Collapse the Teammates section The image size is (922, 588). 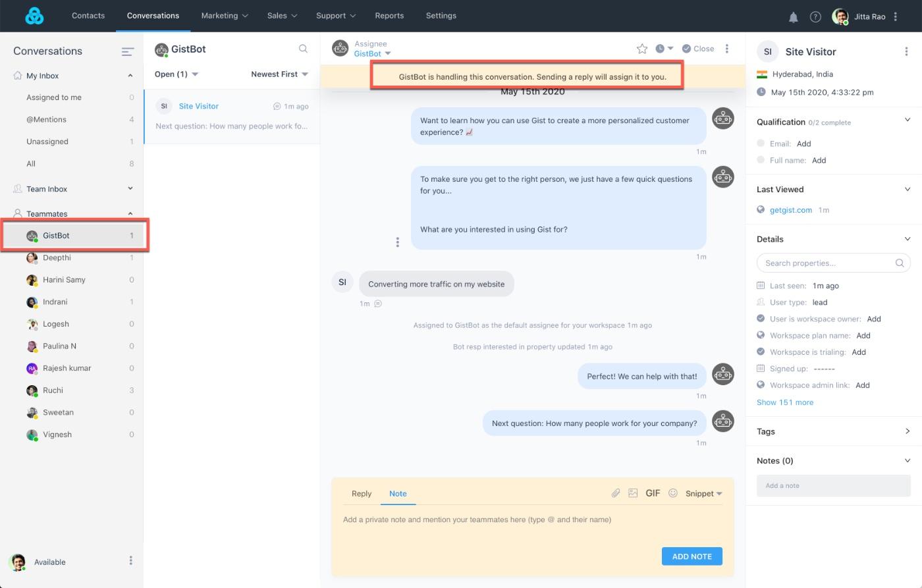130,213
